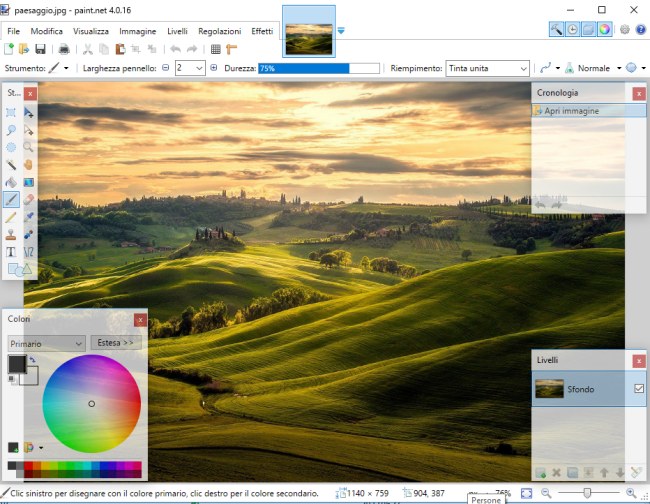Image resolution: width=650 pixels, height=504 pixels.
Task: Swap primary and secondary colors arrow
Action: (x=33, y=360)
